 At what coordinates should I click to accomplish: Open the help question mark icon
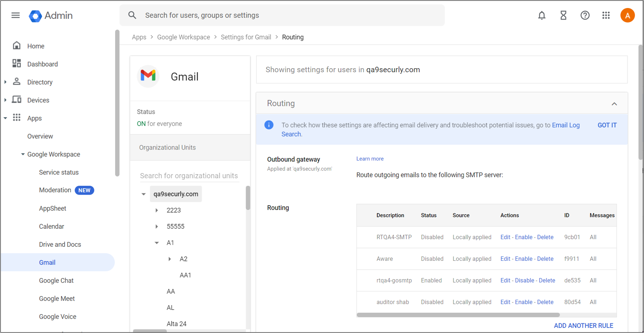[x=585, y=15]
